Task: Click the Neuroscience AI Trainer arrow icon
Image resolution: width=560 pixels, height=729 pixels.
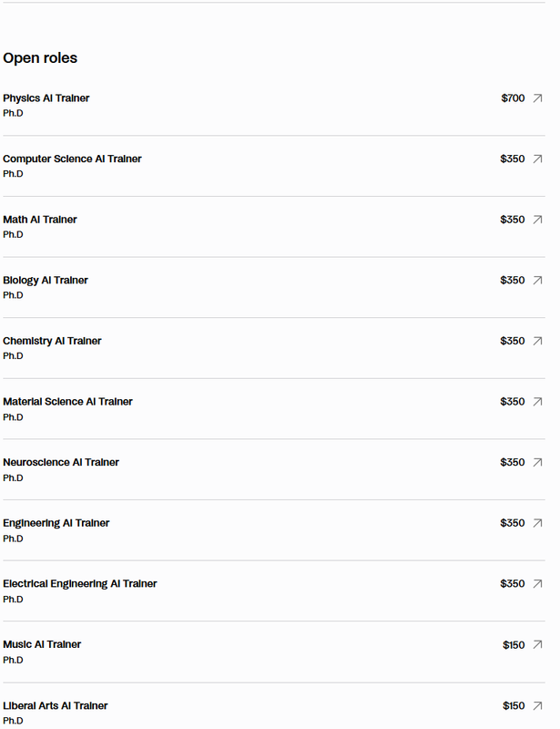Action: point(537,462)
